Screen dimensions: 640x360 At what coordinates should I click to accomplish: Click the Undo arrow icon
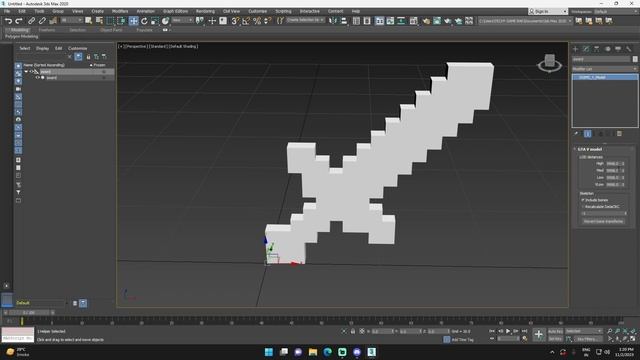(x=8, y=21)
